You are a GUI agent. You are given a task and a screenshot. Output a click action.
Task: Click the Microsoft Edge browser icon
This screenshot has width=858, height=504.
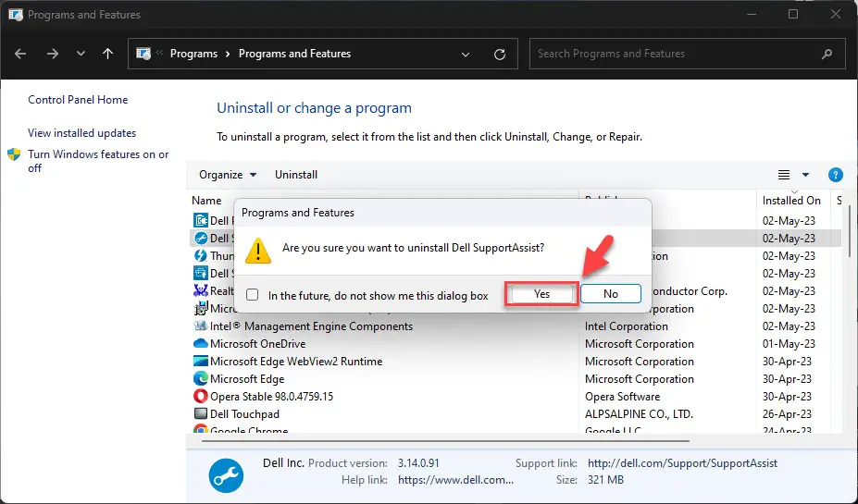coord(200,378)
